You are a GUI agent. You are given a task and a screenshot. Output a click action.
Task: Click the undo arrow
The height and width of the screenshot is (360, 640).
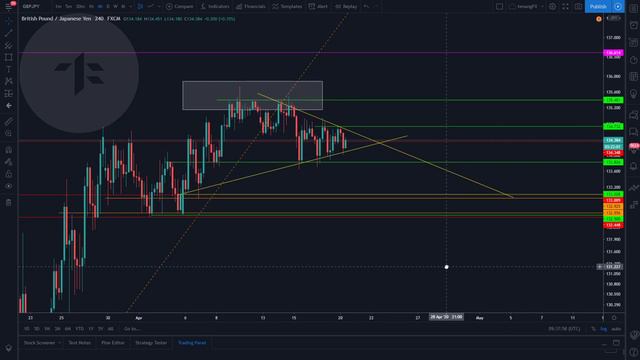click(366, 7)
